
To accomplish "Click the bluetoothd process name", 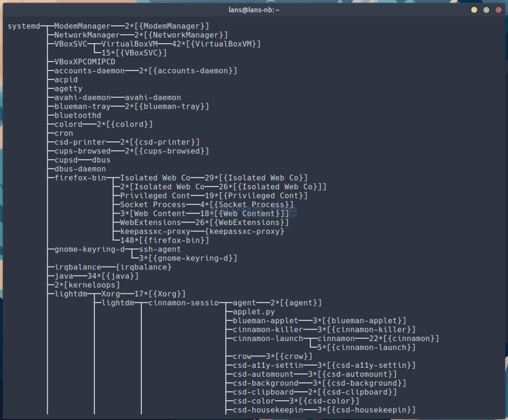I will click(x=78, y=115).
